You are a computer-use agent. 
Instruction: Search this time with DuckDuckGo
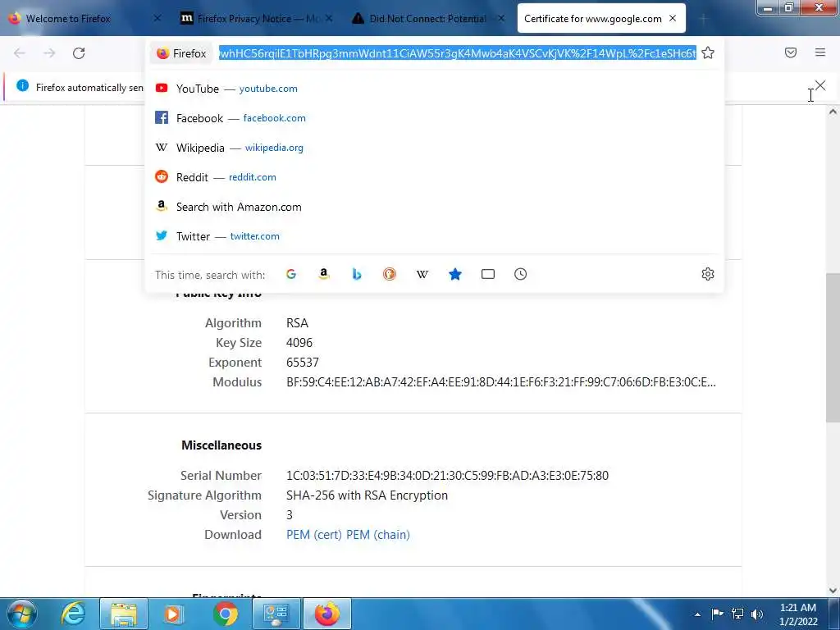tap(390, 274)
